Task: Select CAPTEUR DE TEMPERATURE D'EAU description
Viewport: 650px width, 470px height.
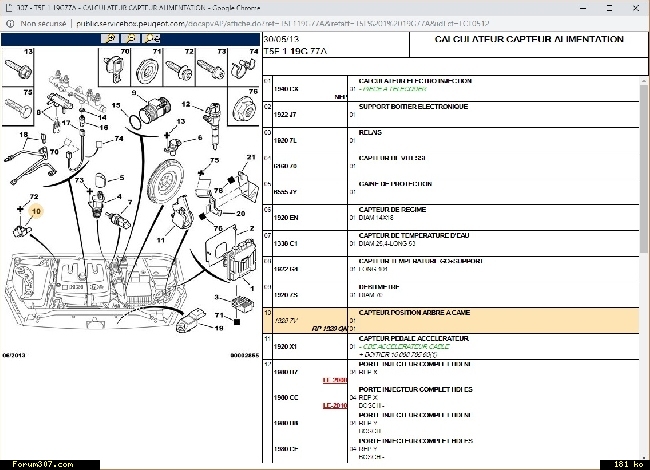Action: (414, 235)
